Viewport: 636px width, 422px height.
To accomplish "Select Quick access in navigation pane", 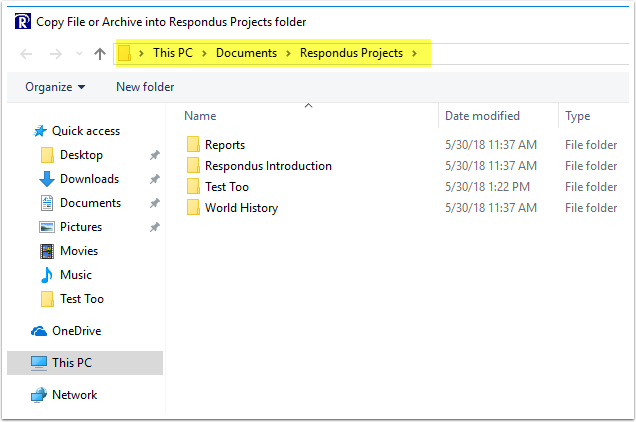I will pos(86,131).
